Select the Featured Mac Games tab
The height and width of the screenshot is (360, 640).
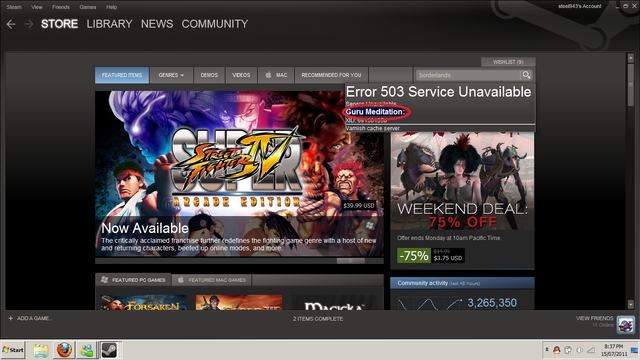pos(212,280)
